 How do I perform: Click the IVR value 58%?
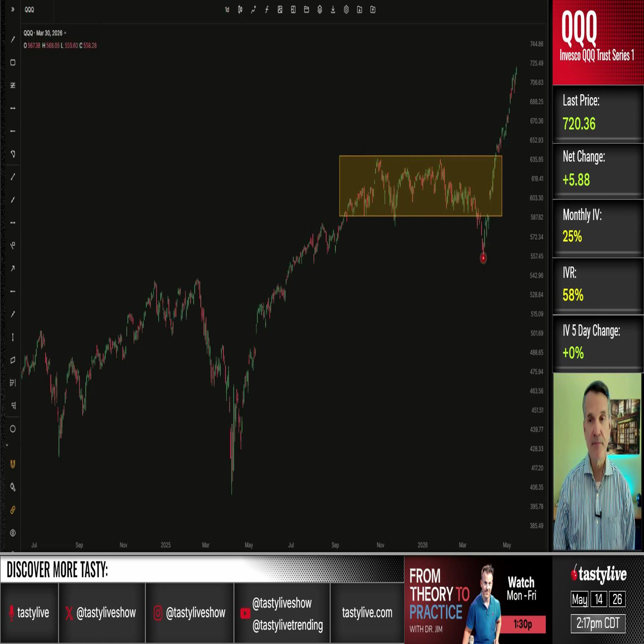(573, 295)
